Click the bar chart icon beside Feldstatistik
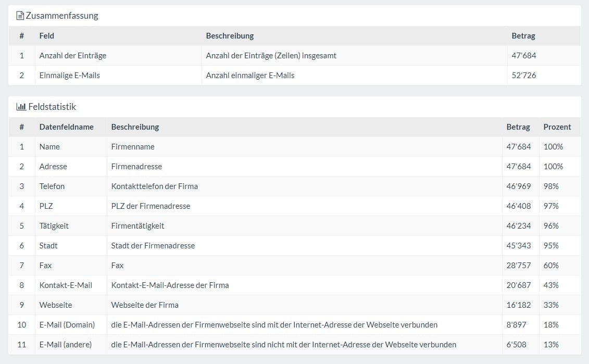 21,107
